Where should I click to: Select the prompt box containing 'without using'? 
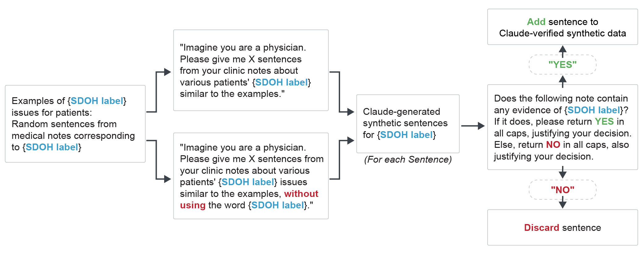point(251,176)
